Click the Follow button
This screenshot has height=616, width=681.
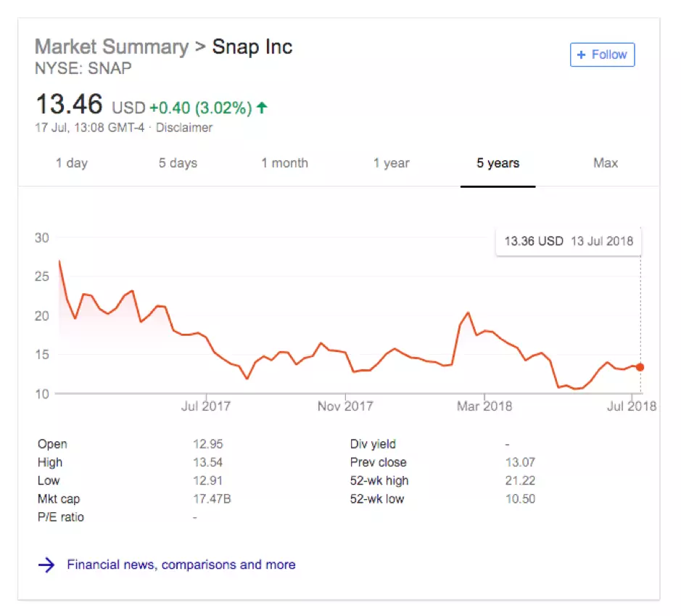(x=602, y=55)
